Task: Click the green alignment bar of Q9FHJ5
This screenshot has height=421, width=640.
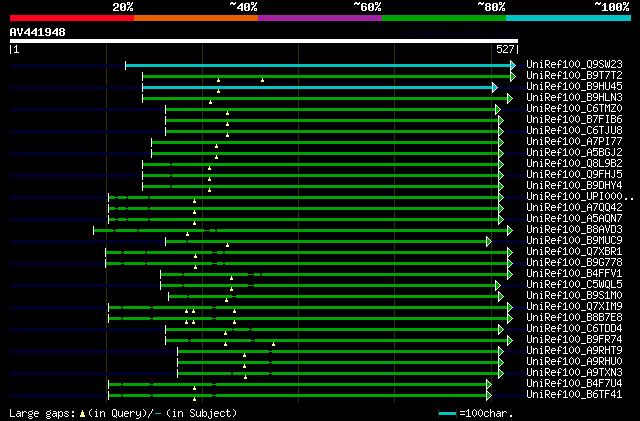Action: 320,176
